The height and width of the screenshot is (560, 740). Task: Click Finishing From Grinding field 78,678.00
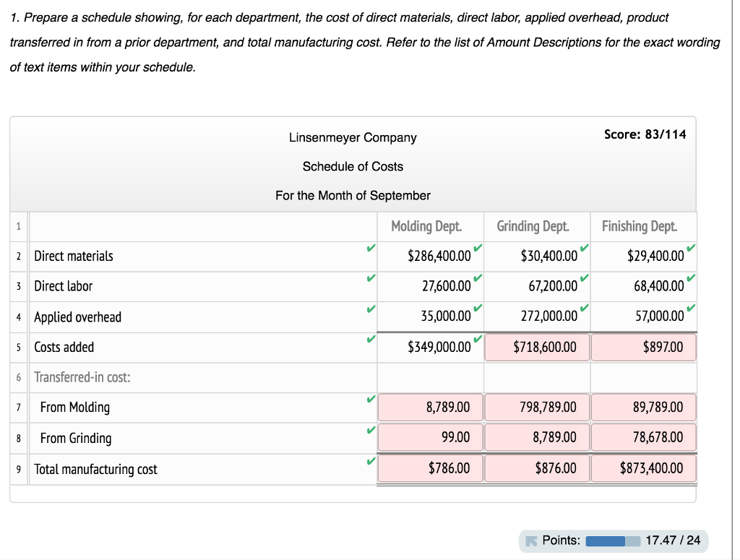click(644, 437)
